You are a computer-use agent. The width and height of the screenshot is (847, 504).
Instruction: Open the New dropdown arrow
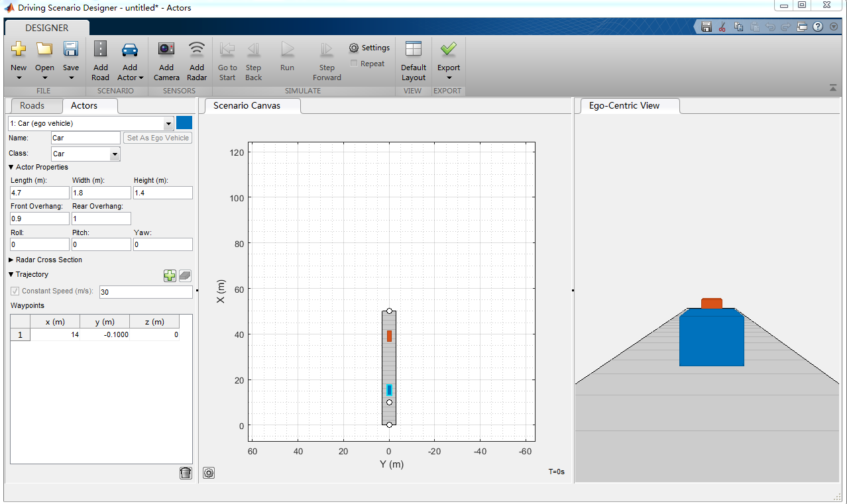coord(19,77)
